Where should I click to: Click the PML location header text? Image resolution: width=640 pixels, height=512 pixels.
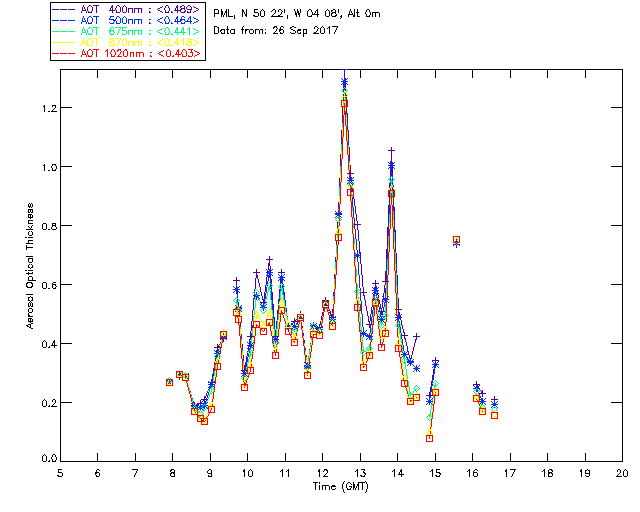pyautogui.click(x=297, y=13)
